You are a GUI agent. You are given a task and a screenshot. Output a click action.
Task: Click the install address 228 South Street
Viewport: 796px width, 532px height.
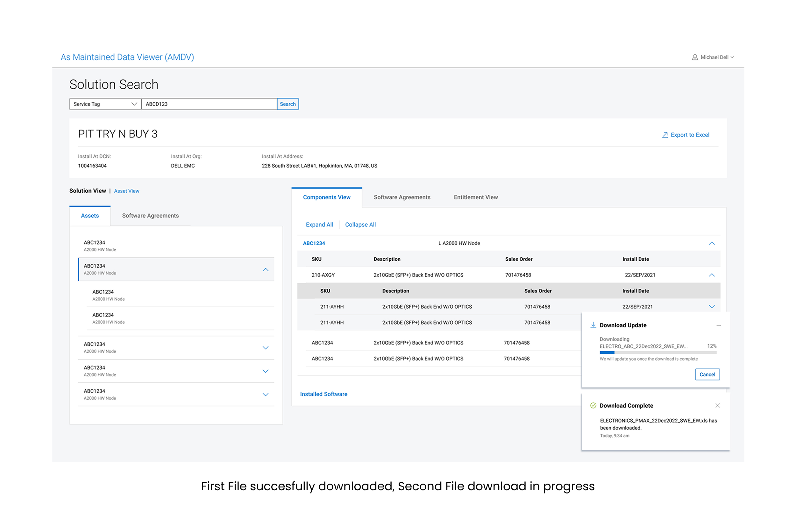(319, 166)
